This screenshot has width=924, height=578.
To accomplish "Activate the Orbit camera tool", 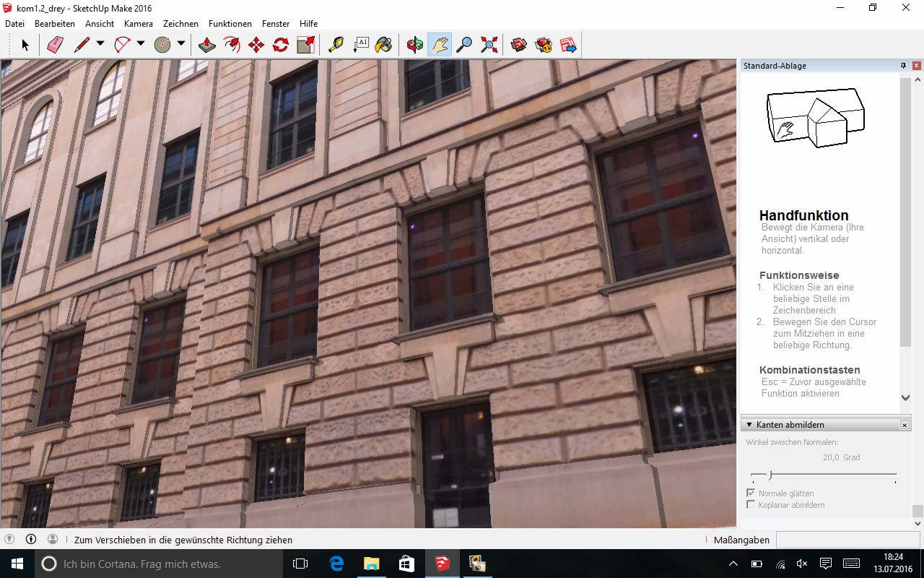I will click(x=415, y=45).
